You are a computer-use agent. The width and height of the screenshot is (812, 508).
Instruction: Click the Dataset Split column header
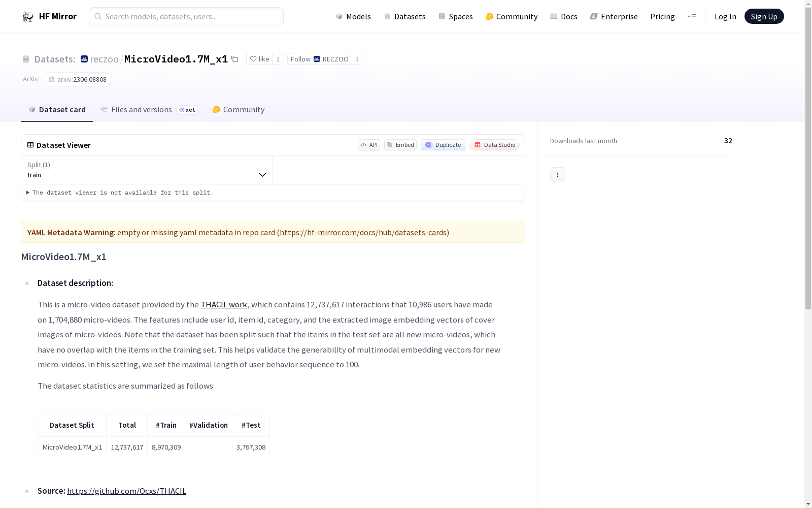click(72, 426)
